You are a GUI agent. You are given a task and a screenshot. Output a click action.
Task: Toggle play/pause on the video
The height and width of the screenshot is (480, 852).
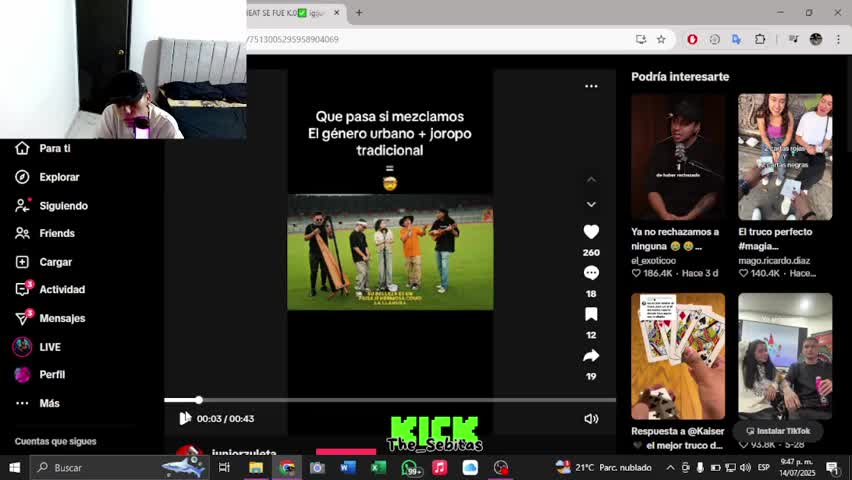tap(185, 418)
